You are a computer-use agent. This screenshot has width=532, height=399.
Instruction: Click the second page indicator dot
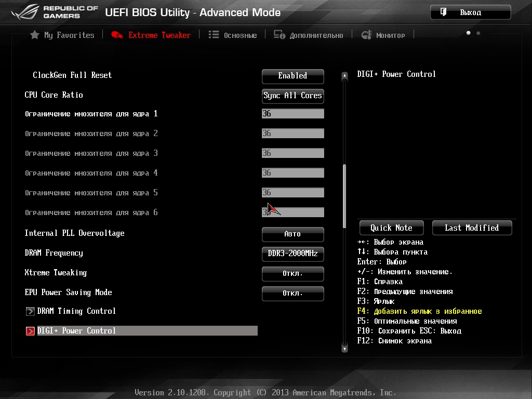point(478,33)
